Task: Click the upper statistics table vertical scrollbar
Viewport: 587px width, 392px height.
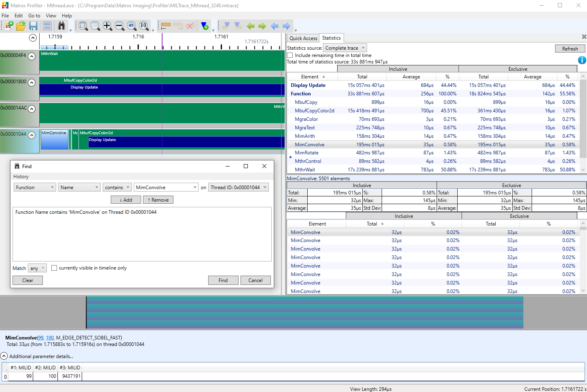Action: point(583,123)
